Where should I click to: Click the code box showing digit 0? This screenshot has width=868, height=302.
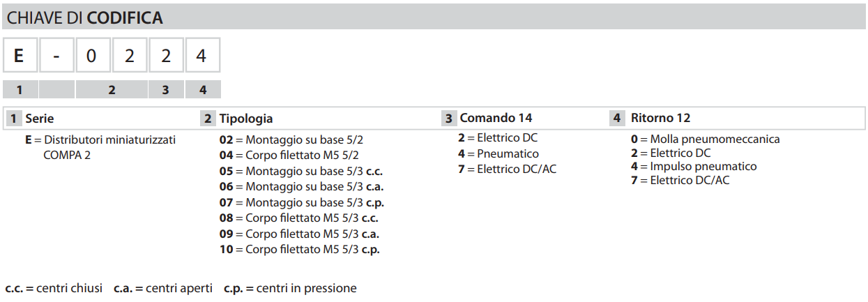click(93, 55)
